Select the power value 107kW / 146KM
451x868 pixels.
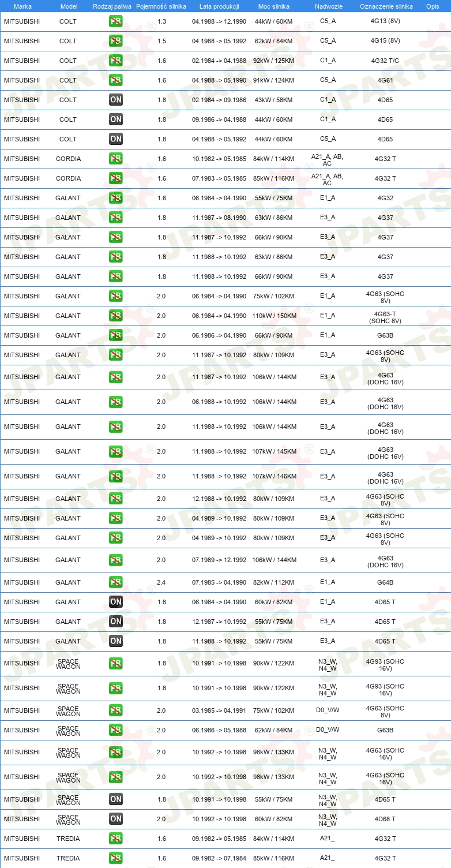coord(274,477)
